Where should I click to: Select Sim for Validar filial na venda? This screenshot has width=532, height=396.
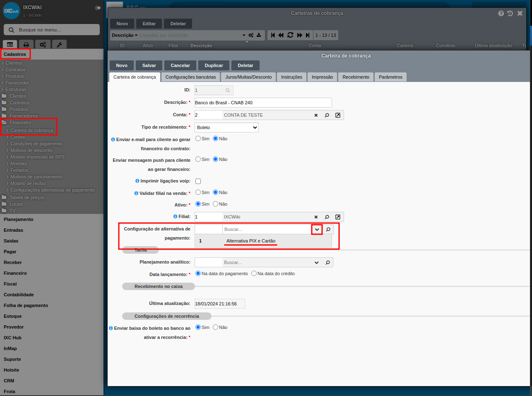click(198, 192)
